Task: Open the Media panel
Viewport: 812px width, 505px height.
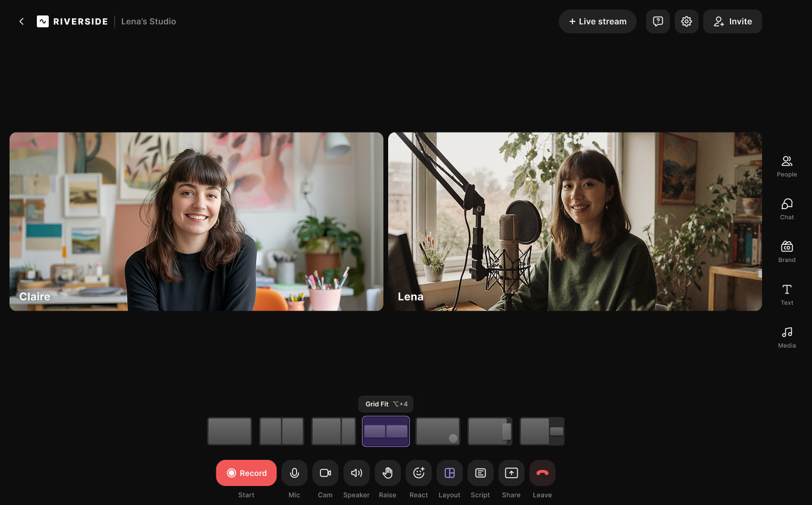Action: tap(786, 336)
